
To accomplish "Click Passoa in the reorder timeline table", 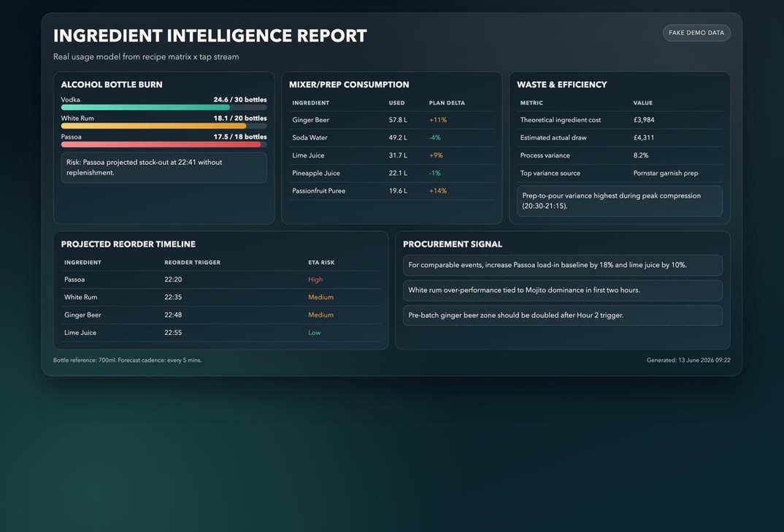I will click(74, 280).
